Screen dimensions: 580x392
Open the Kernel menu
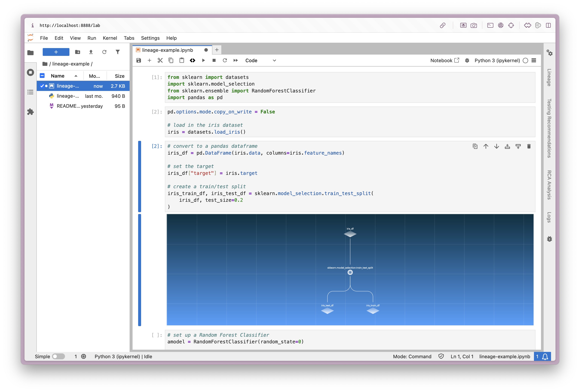(110, 38)
